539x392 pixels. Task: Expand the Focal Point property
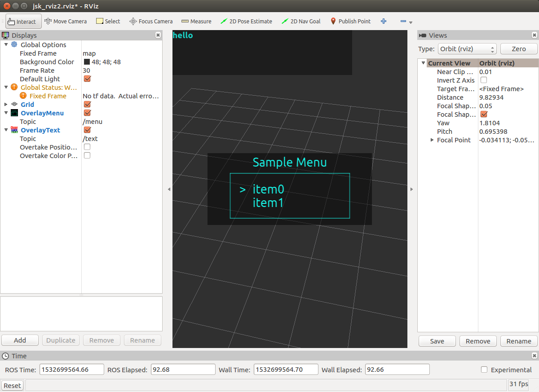[432, 140]
